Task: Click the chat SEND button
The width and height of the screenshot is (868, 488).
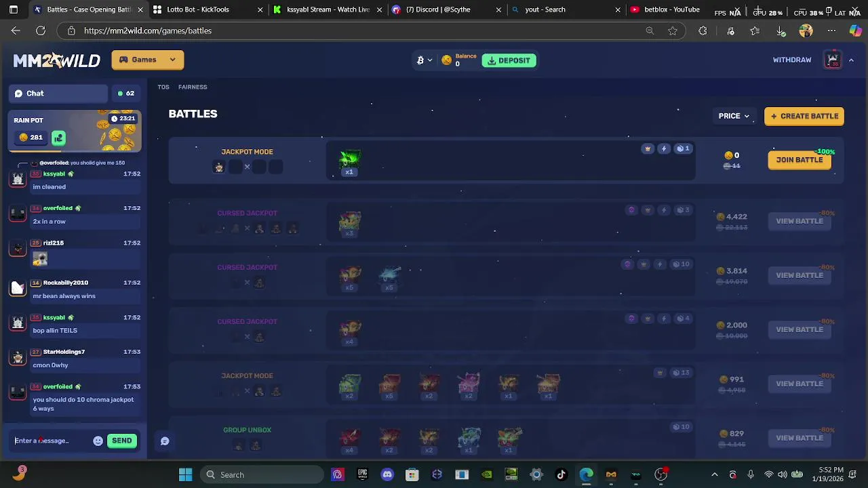Action: coord(122,441)
